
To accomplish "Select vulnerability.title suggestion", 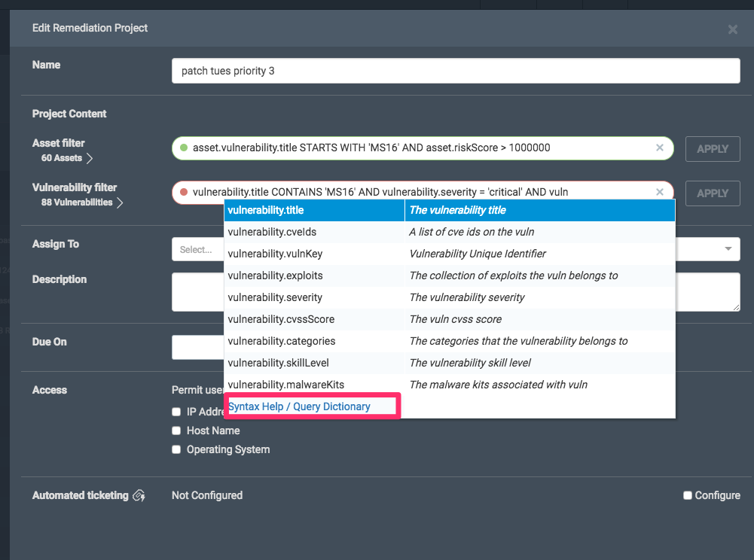I will [266, 210].
